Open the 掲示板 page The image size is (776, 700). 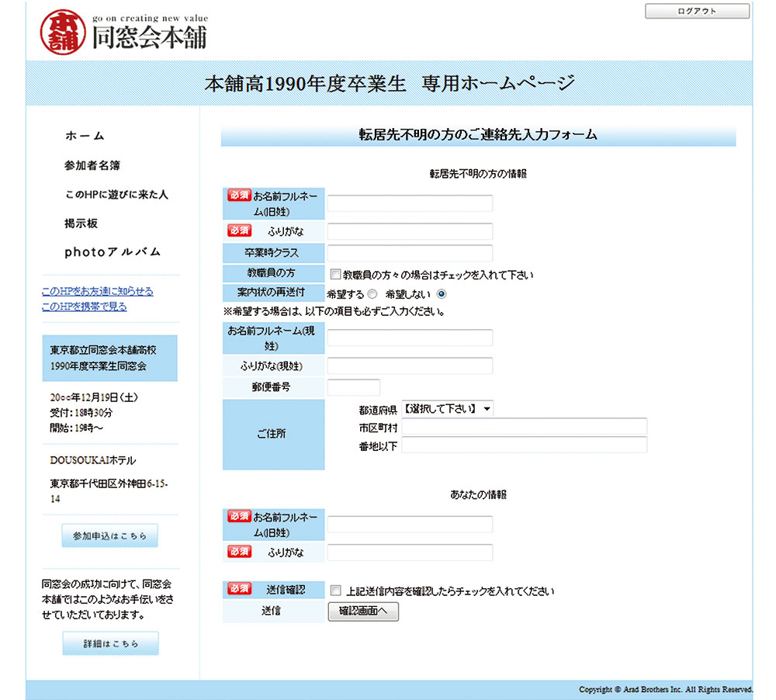81,224
